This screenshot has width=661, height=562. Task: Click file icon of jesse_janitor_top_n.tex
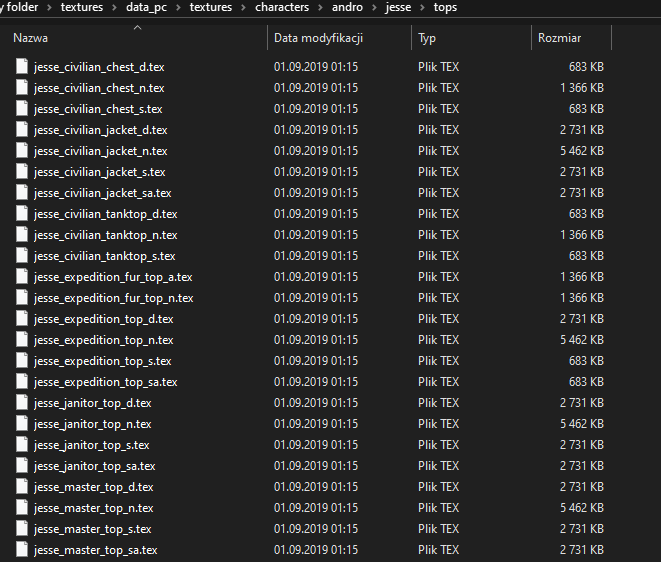pyautogui.click(x=22, y=424)
